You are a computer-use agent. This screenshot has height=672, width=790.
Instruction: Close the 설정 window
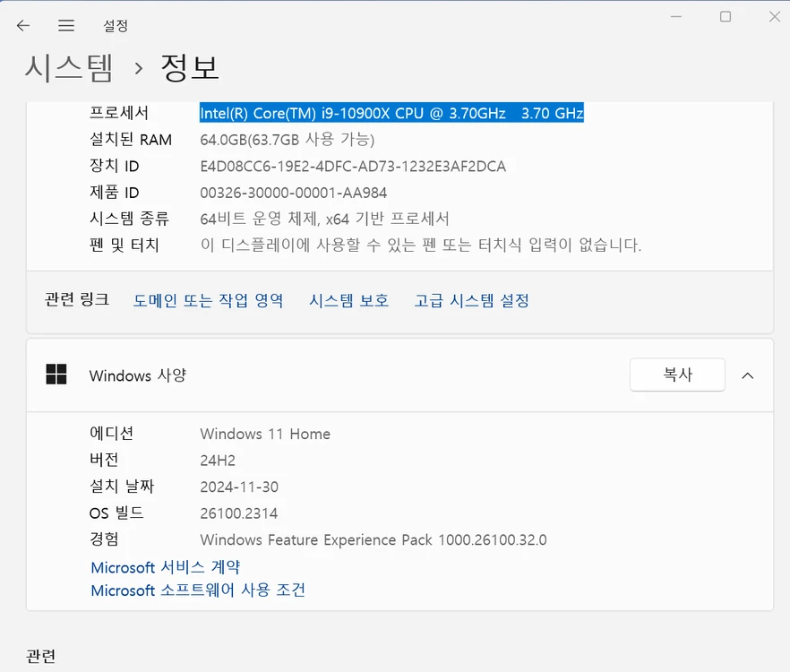tap(775, 17)
